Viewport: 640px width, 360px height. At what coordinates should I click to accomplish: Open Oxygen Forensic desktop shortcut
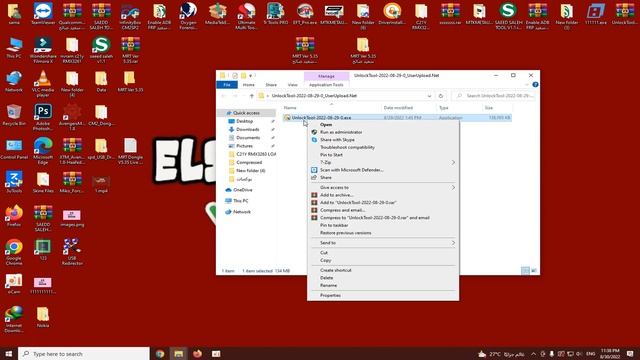[188, 16]
